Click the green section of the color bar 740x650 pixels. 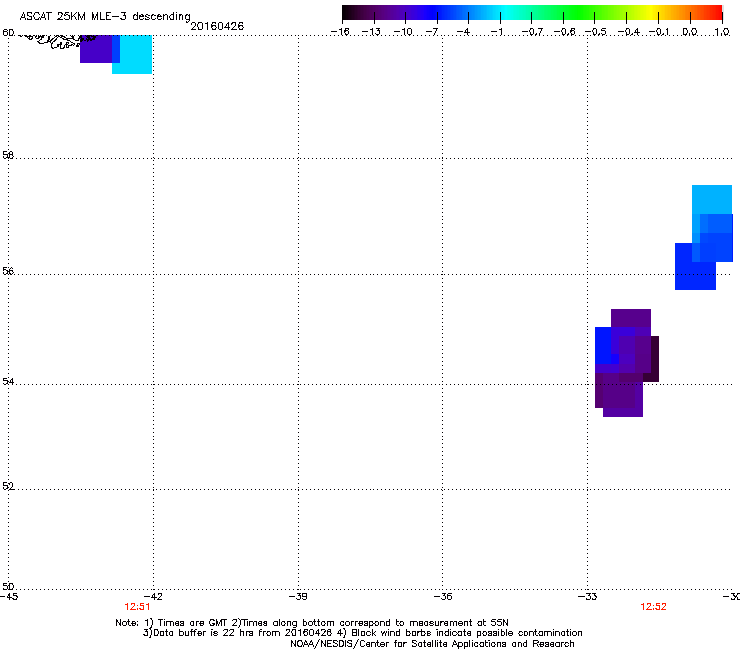(580, 13)
